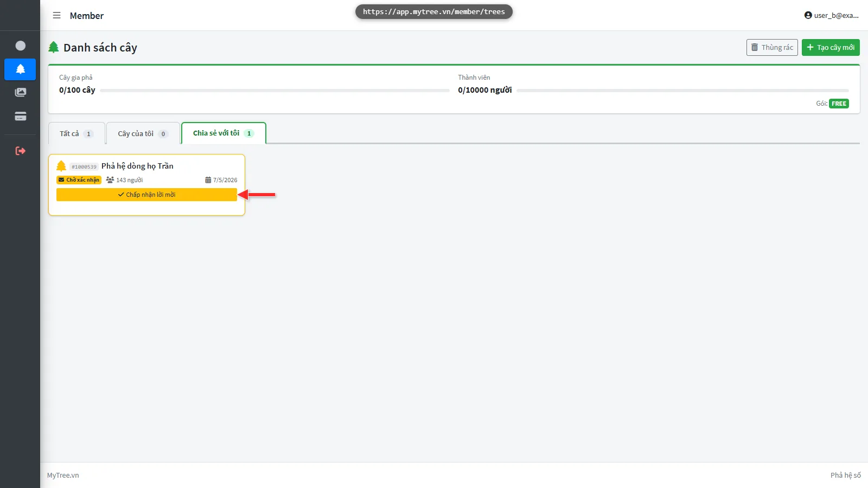Click the Thành viên progress bar

tap(682, 91)
